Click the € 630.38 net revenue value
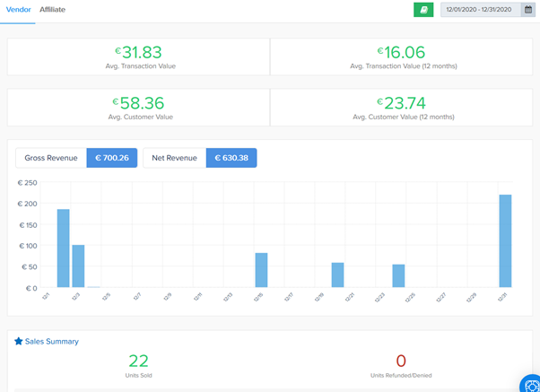Screen dimensions: 540x392 (x=231, y=158)
